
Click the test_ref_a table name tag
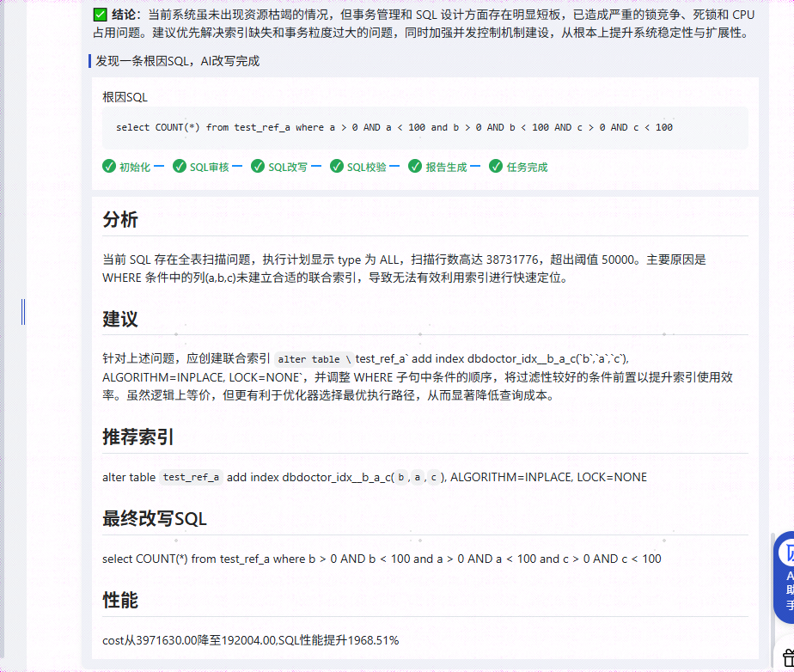click(190, 477)
